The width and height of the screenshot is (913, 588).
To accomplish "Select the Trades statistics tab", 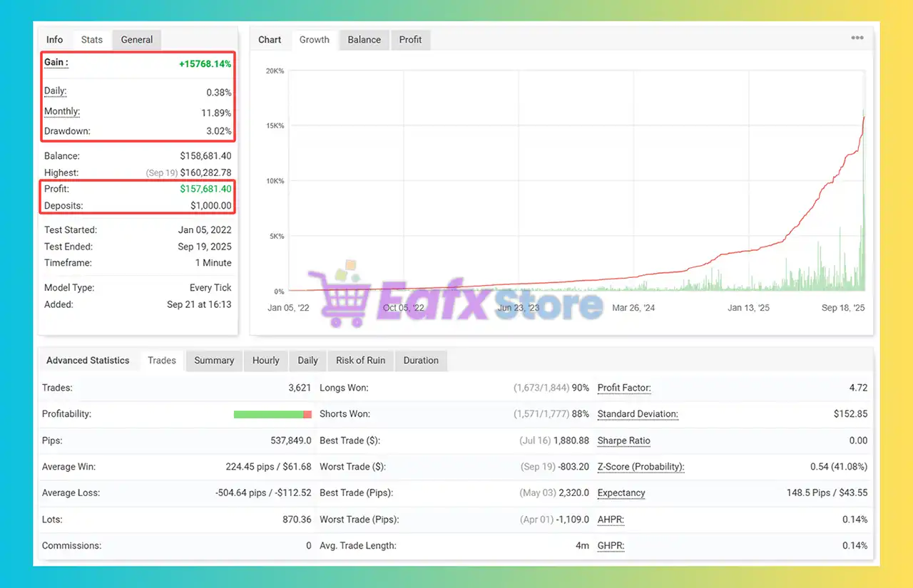I will 162,361.
